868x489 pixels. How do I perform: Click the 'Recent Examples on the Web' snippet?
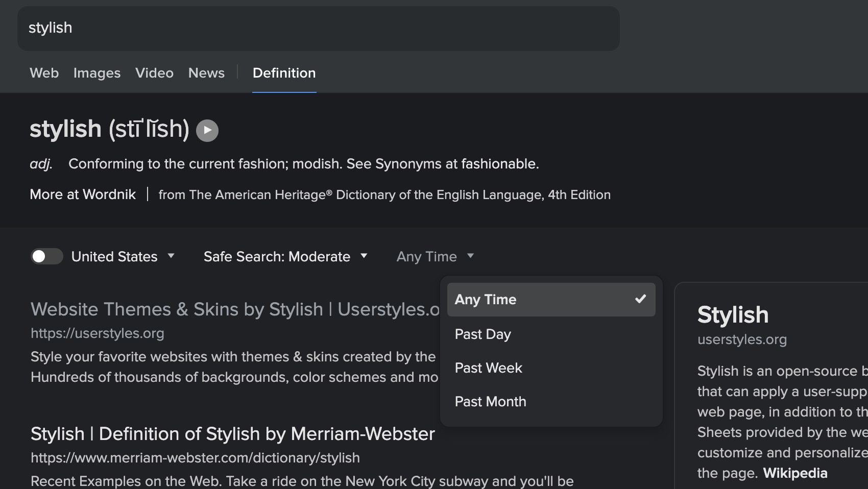coord(302,481)
